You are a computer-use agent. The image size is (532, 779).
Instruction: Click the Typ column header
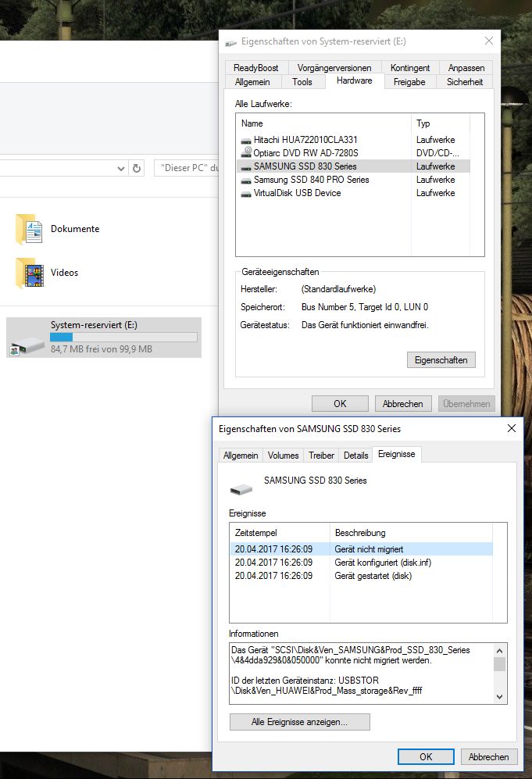coord(441,123)
